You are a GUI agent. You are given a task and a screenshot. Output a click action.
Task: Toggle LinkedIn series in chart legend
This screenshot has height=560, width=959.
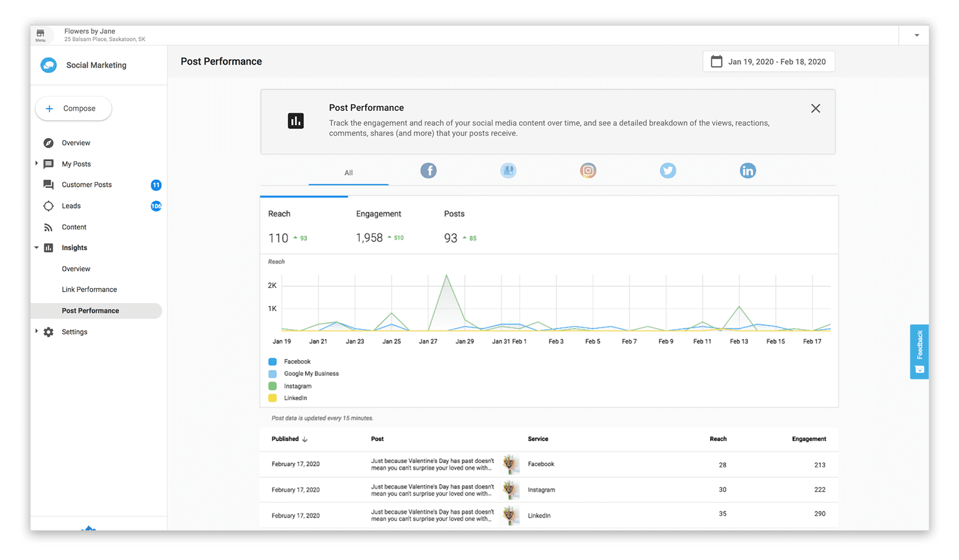295,398
